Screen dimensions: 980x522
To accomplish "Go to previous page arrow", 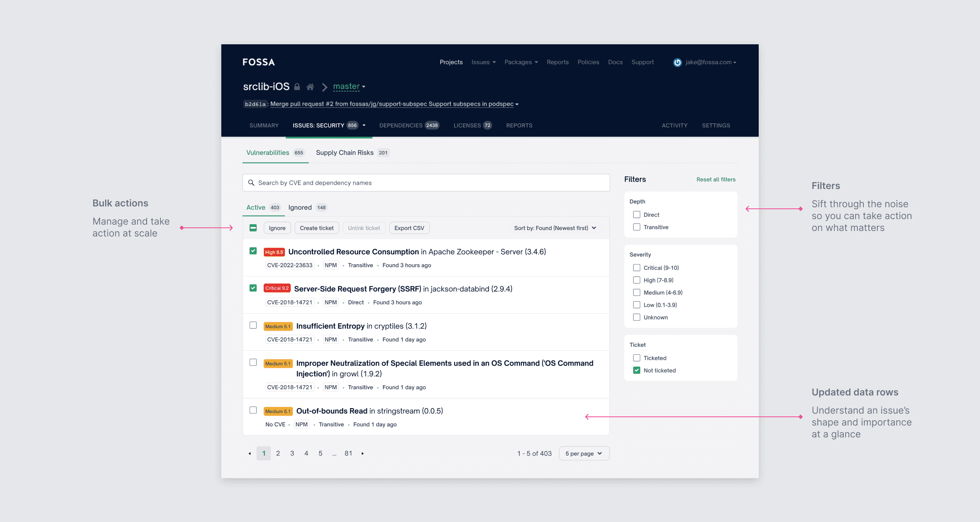I will (250, 454).
